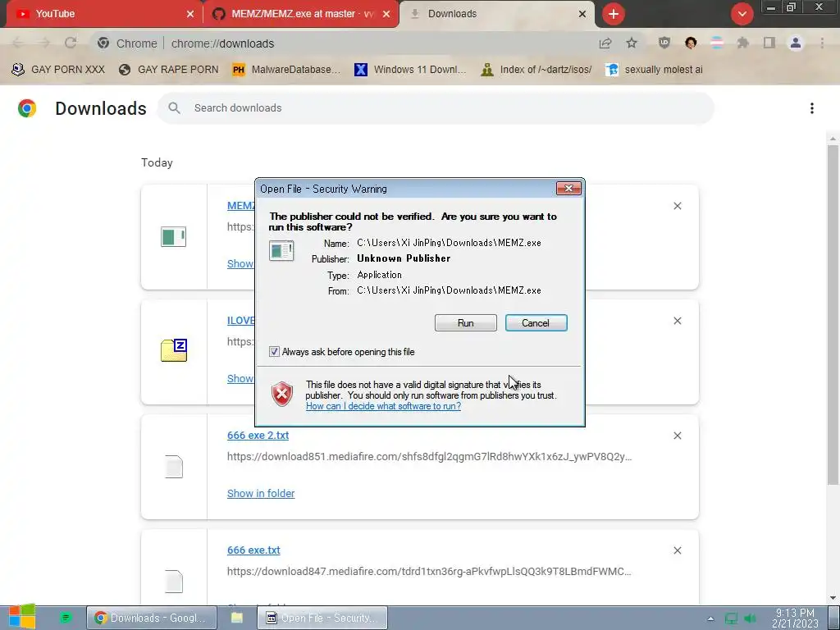Open a new tab with plus button
The width and height of the screenshot is (840, 630).
pyautogui.click(x=614, y=14)
